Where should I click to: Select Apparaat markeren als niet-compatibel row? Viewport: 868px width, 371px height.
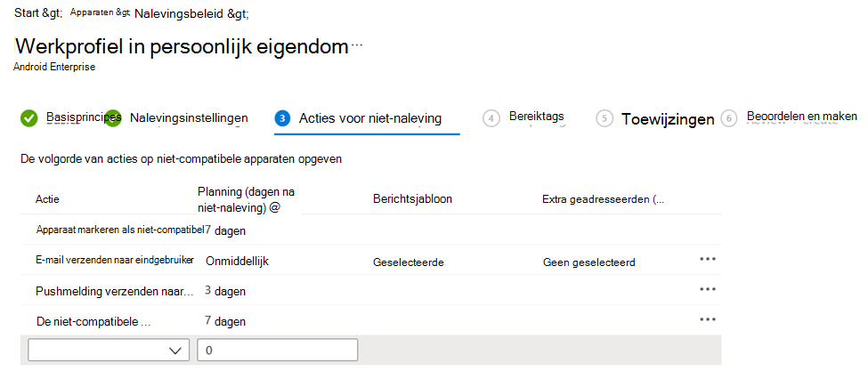[x=370, y=230]
